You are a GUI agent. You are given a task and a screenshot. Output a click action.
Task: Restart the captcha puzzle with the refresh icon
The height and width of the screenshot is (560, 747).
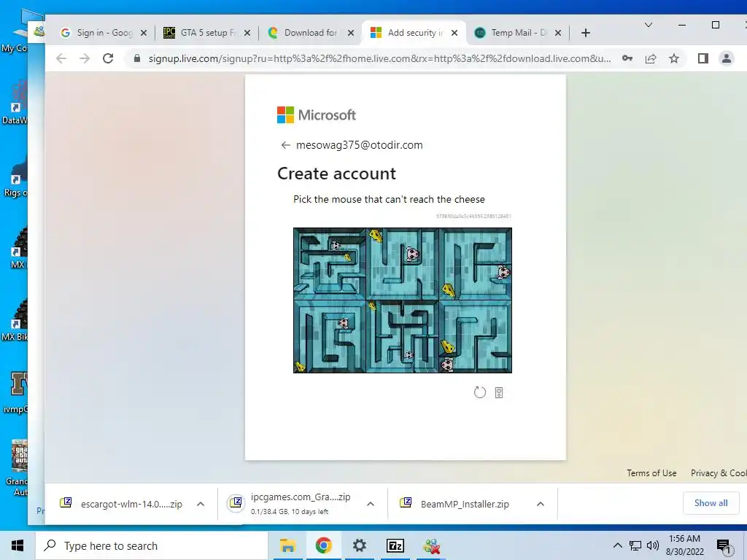[480, 392]
